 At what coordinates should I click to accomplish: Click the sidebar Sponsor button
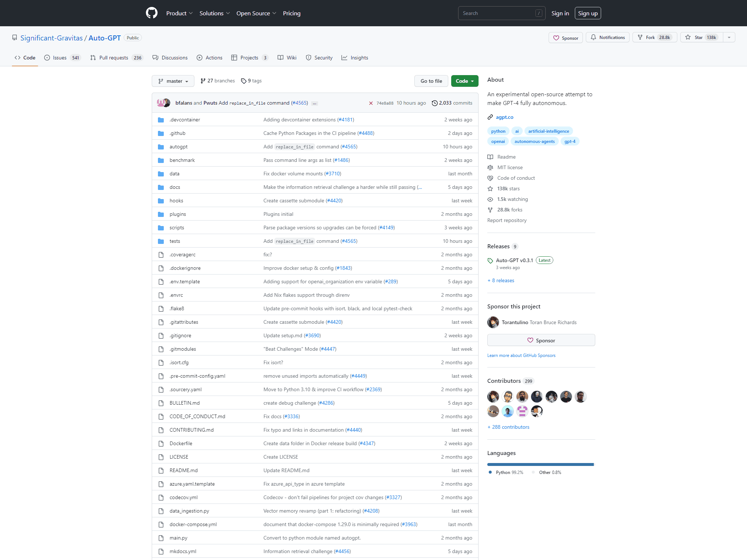click(541, 340)
